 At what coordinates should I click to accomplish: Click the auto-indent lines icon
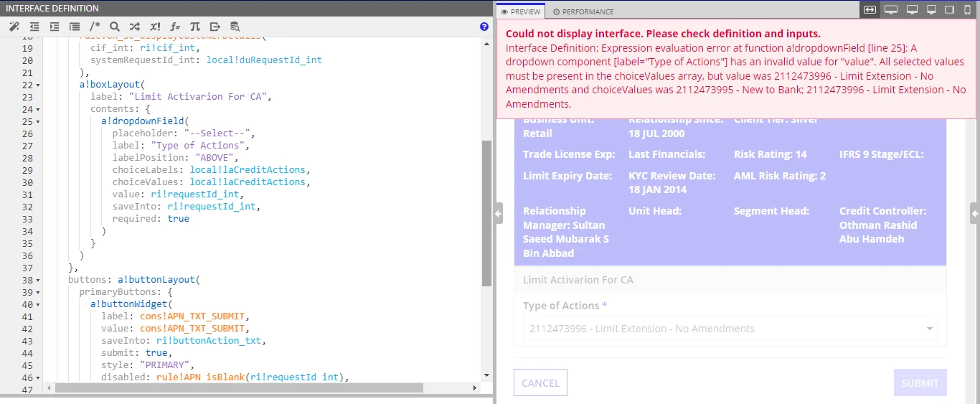74,27
